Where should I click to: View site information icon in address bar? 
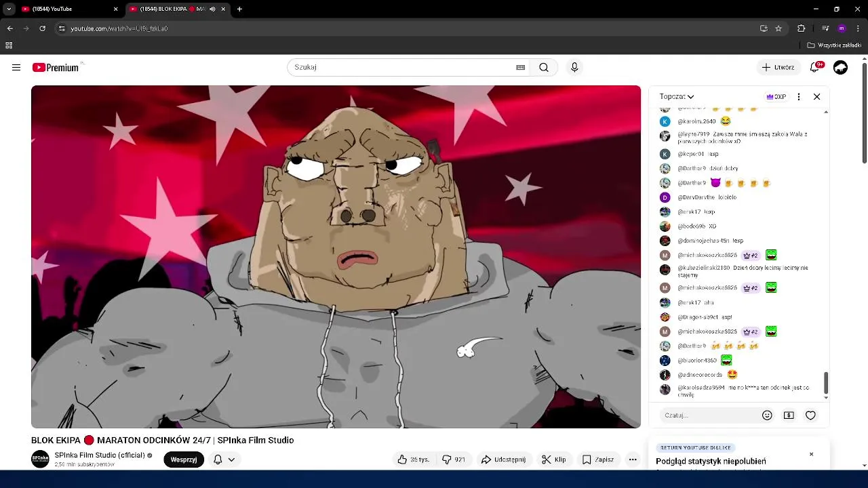(x=62, y=28)
